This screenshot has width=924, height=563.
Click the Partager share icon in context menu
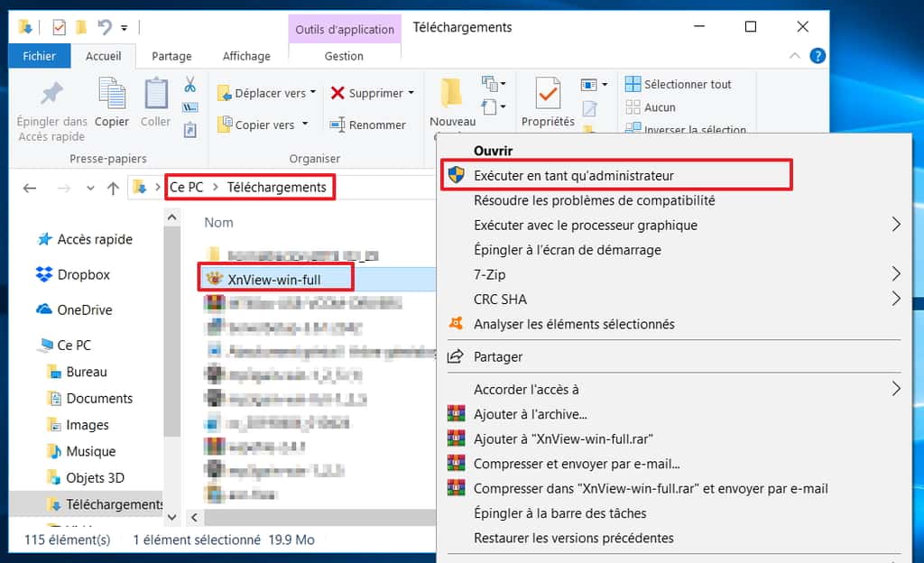pos(456,356)
